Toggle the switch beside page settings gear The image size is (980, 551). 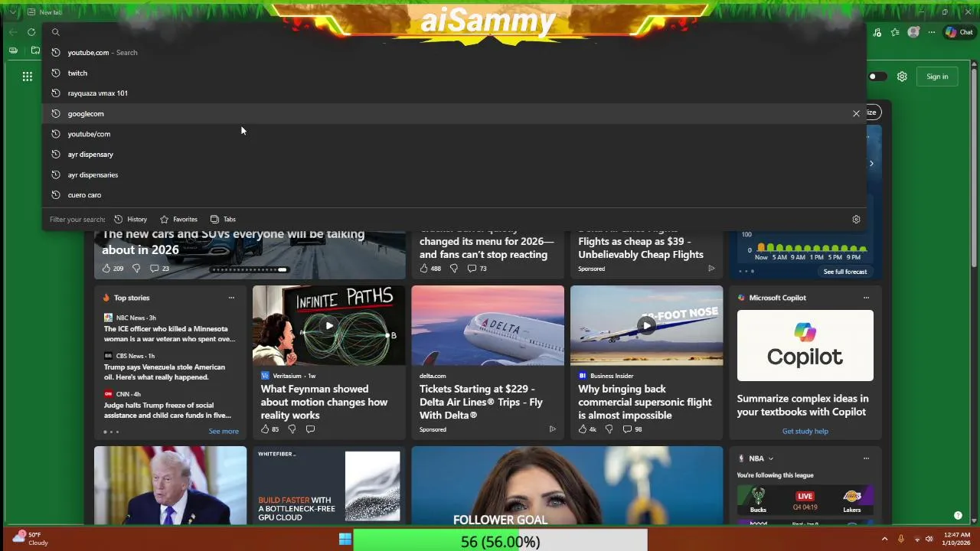coord(877,77)
